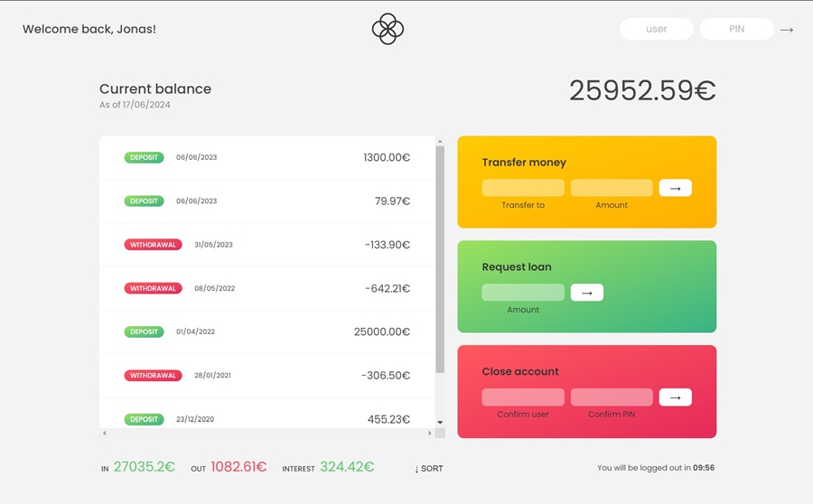The image size is (813, 504).
Task: Click the -306.50€ movement amount
Action: click(x=386, y=375)
